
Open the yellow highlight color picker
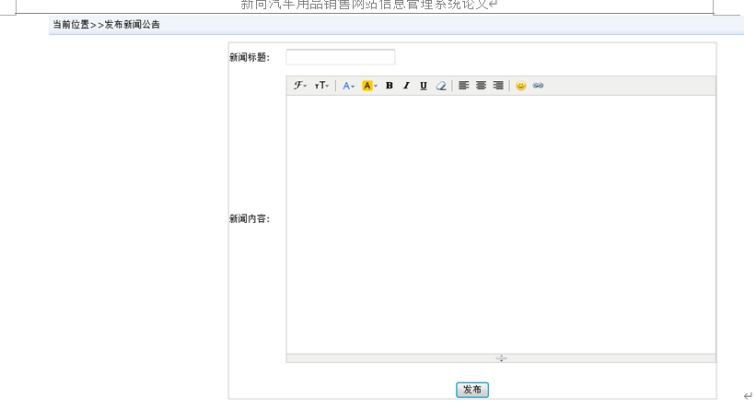[369, 86]
